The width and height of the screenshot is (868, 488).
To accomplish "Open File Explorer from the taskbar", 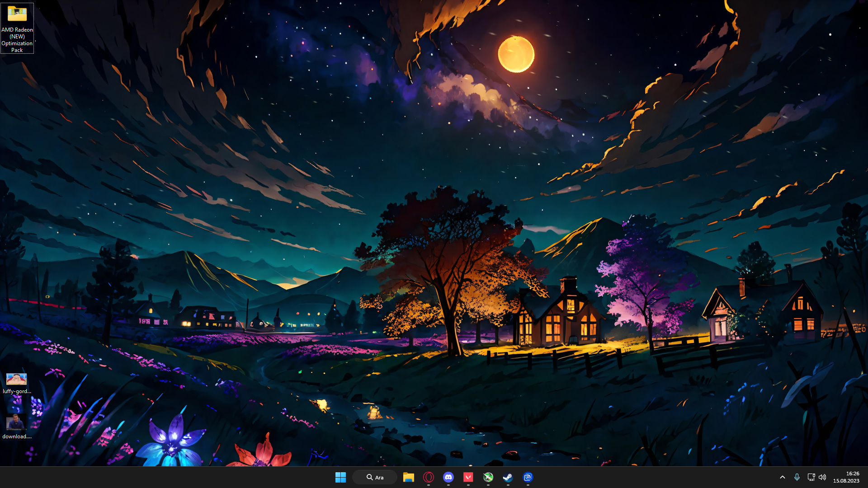I will click(x=409, y=477).
